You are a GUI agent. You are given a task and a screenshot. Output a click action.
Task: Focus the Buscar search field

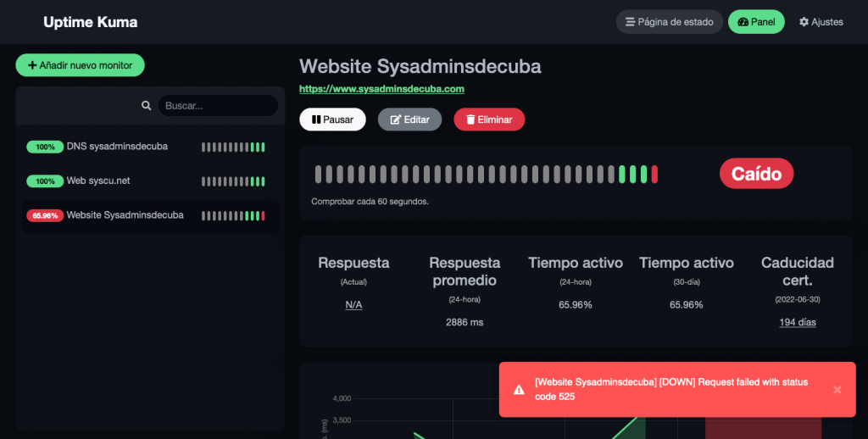[x=218, y=106]
